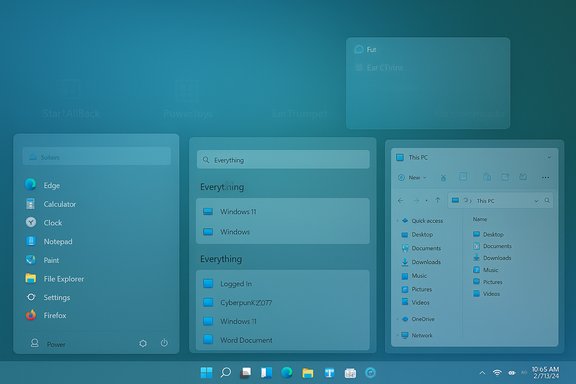Viewport: 576px width, 384px height.
Task: Open the recent locations dropdown beside Forward
Action: coord(426,201)
